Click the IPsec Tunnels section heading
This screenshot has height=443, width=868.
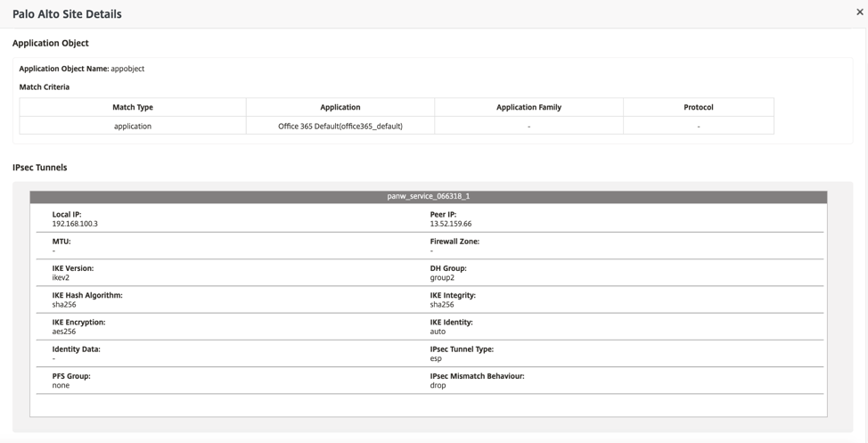pos(40,168)
